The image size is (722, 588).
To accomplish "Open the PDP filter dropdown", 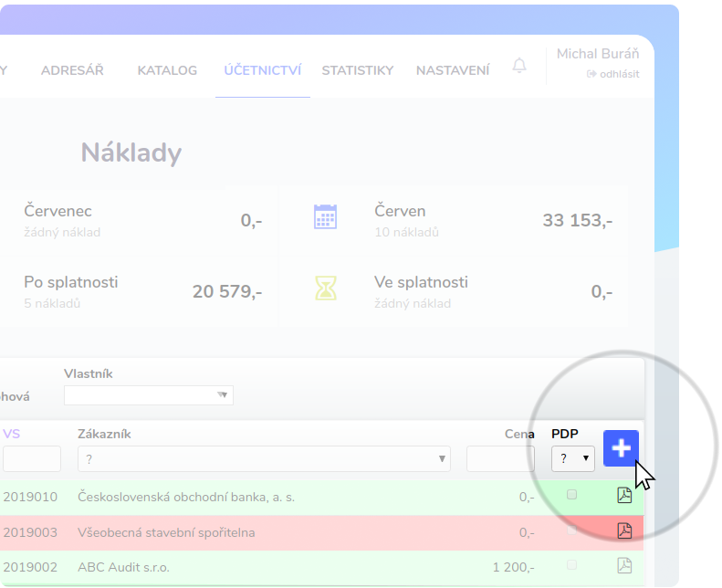I will tap(573, 458).
